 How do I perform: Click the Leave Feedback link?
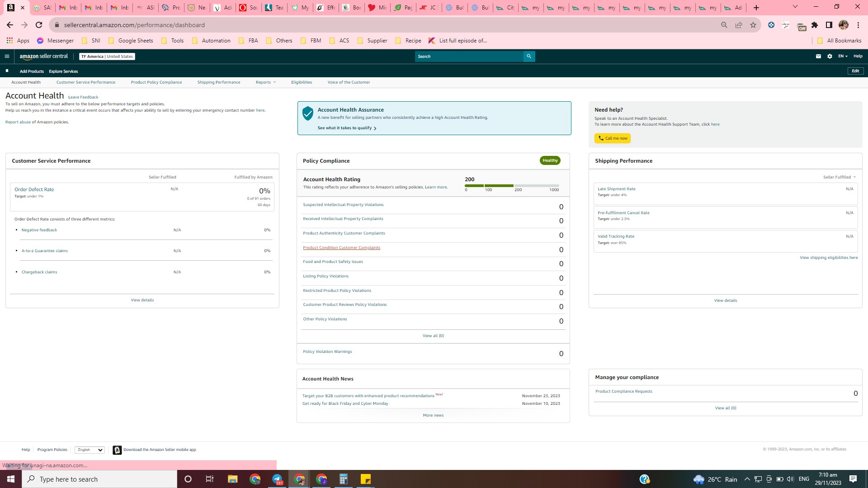pyautogui.click(x=83, y=97)
